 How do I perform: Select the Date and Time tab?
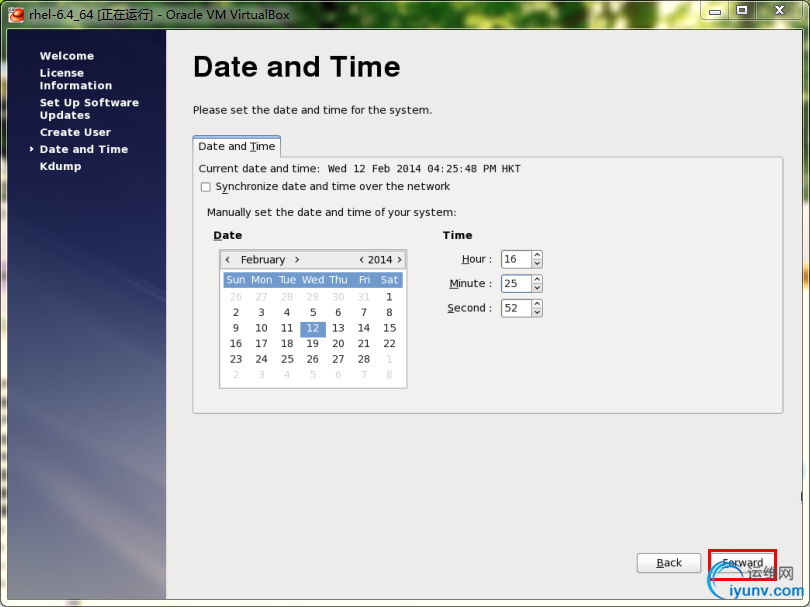(237, 146)
